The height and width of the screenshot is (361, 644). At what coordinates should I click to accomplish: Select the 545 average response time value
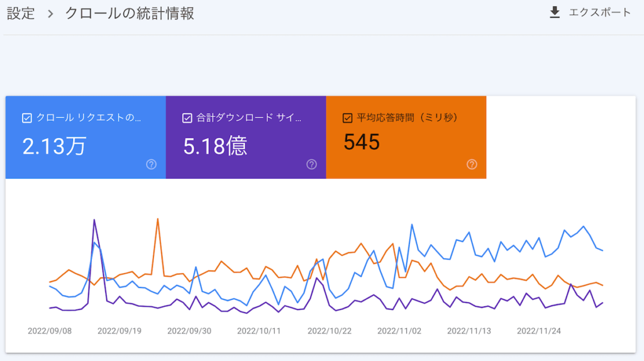click(x=362, y=142)
